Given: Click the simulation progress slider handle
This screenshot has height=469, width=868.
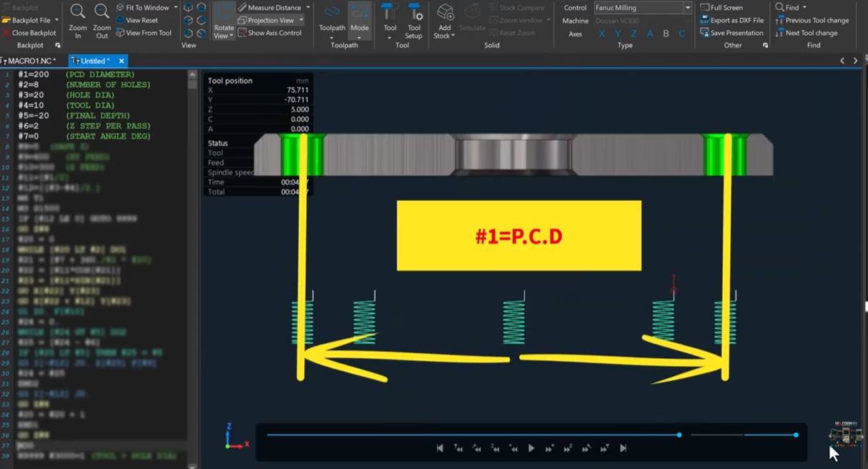Looking at the screenshot, I should 679,435.
